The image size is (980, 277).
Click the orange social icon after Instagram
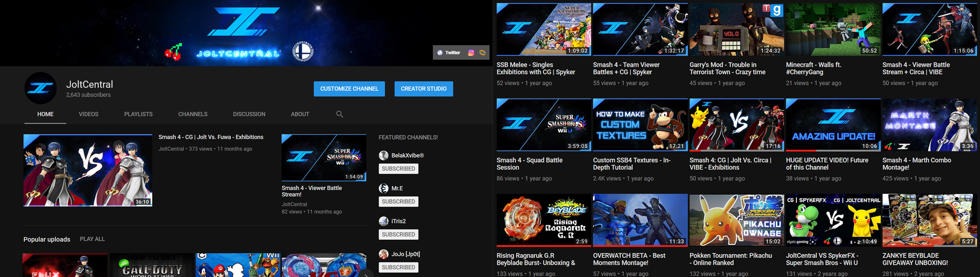click(482, 53)
